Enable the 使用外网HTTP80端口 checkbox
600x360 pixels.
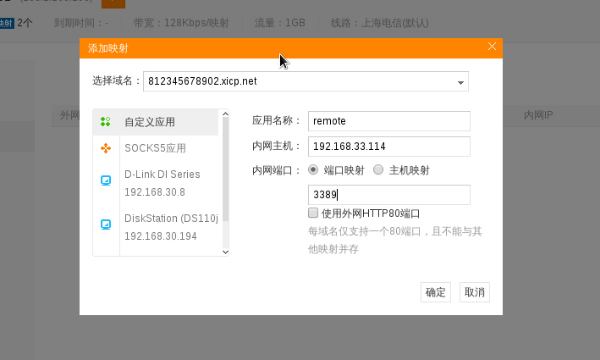point(313,213)
